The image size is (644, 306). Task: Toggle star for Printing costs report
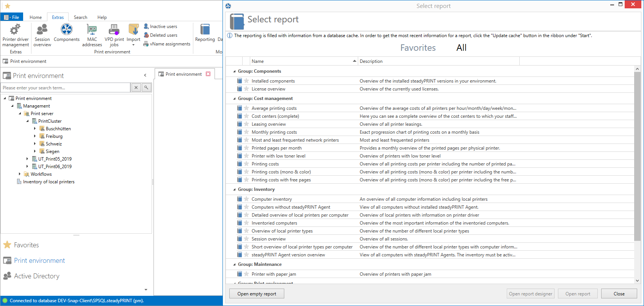pos(246,164)
